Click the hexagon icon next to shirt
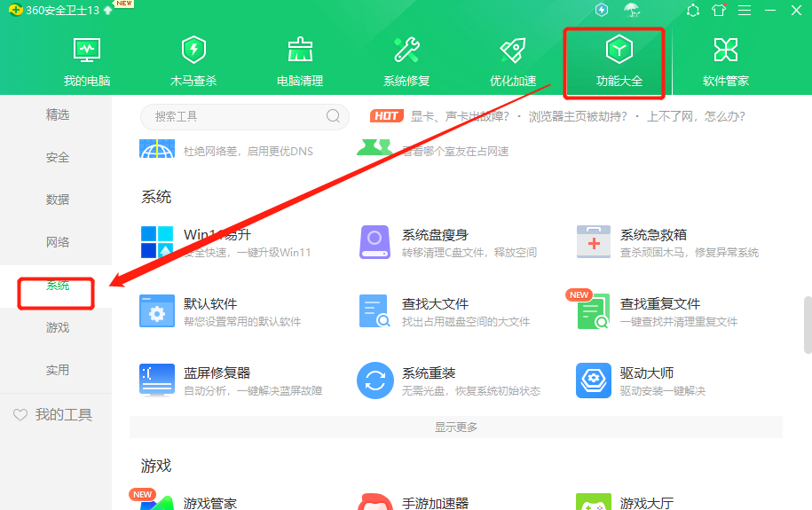 coord(693,10)
